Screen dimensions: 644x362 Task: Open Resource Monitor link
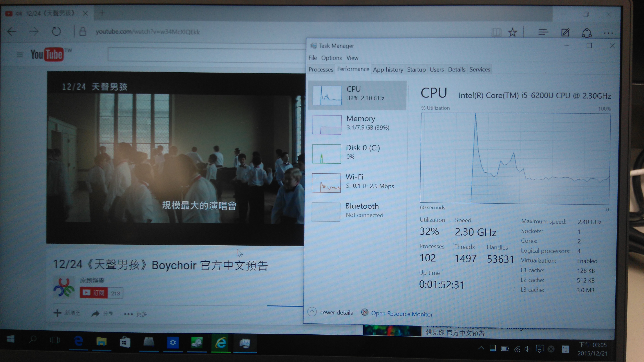(x=401, y=314)
